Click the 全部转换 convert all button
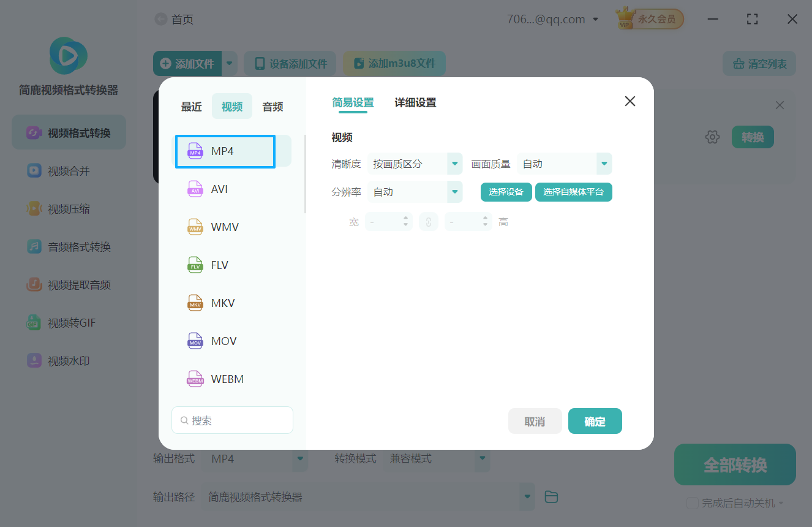The image size is (812, 527). pos(734,464)
